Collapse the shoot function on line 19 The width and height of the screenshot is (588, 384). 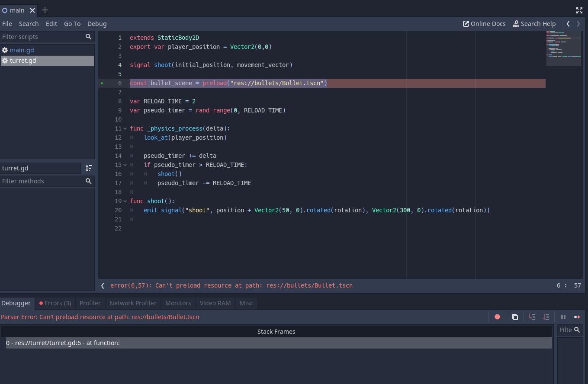click(x=125, y=201)
